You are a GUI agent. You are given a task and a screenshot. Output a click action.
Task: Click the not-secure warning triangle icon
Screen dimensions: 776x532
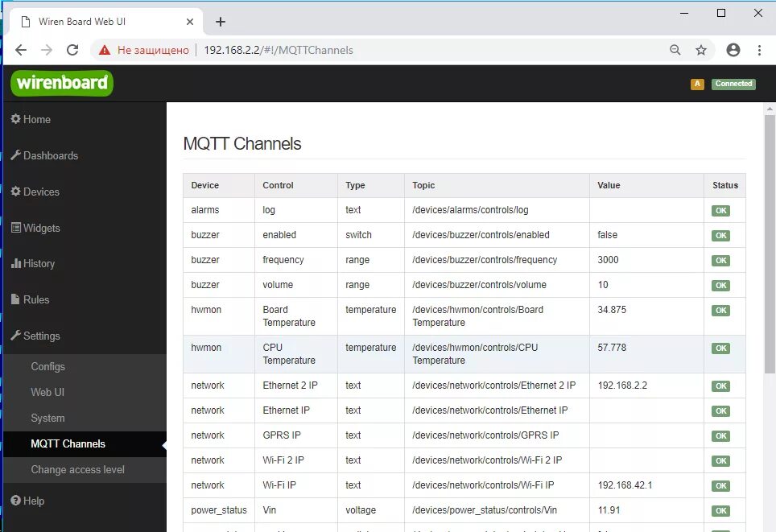click(105, 50)
